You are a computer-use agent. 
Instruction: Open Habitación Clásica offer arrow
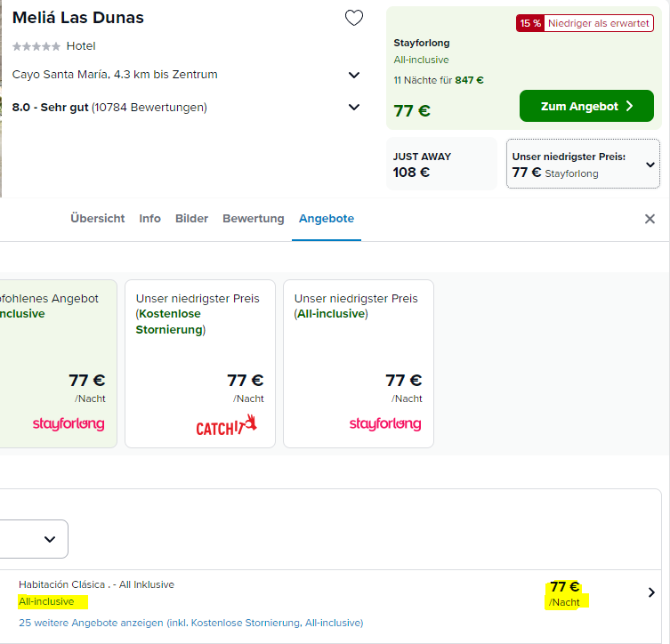tap(651, 592)
